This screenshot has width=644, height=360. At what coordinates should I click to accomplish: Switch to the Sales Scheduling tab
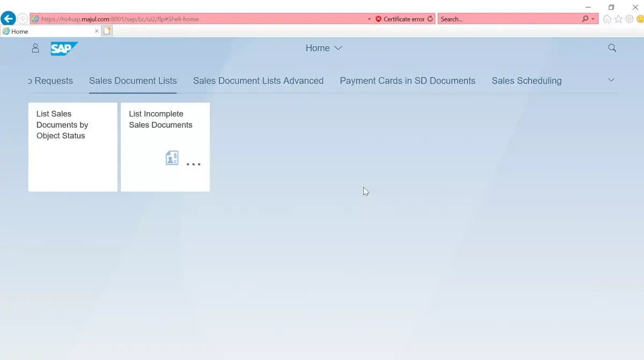[x=526, y=81]
